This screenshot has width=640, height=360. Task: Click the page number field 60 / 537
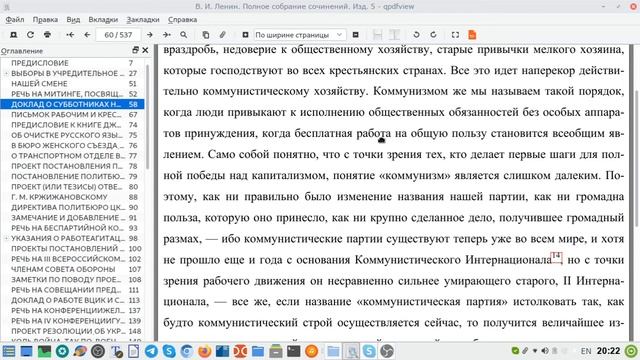click(x=118, y=35)
